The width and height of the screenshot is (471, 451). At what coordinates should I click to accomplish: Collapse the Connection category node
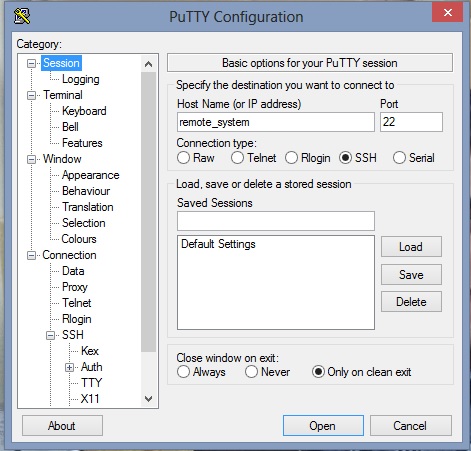(x=31, y=255)
